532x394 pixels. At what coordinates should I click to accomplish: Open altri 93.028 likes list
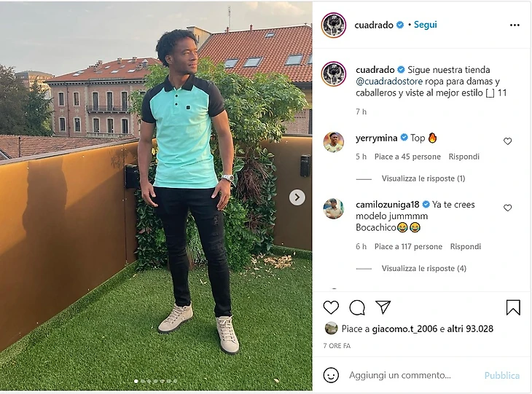470,328
